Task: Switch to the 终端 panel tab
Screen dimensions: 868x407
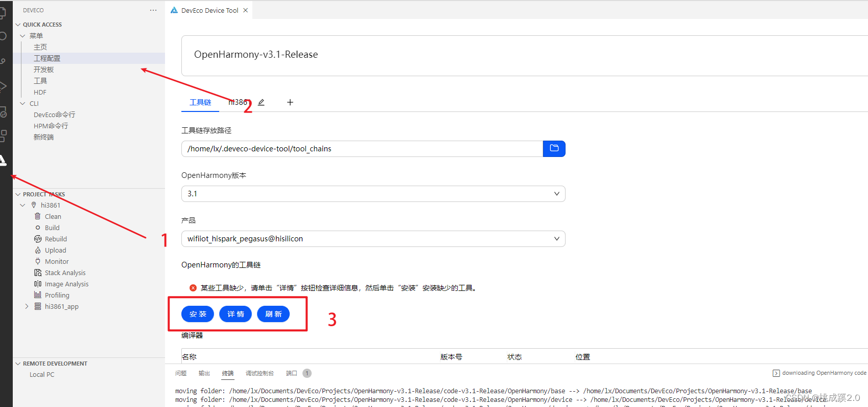Action: coord(228,373)
